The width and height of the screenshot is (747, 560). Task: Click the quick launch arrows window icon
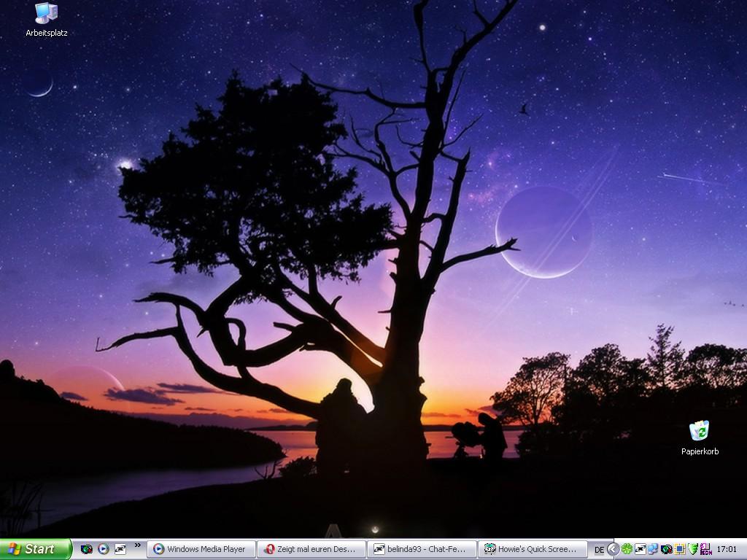point(120,549)
